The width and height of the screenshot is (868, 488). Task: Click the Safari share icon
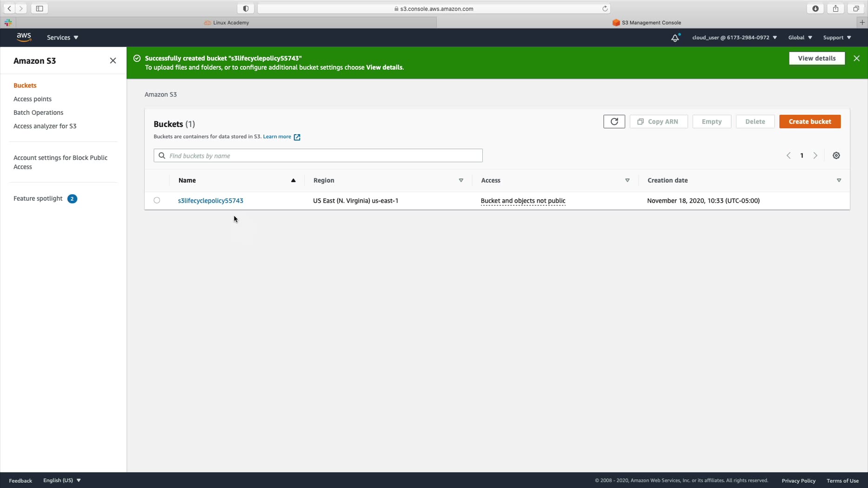835,8
